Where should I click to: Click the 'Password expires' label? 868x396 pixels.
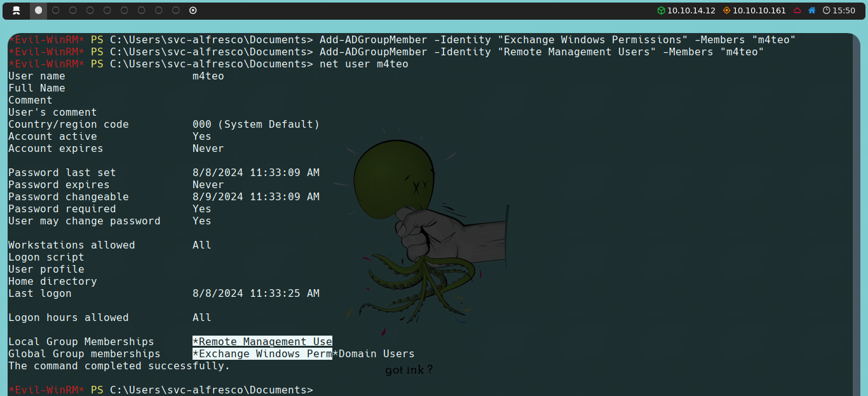(x=59, y=185)
